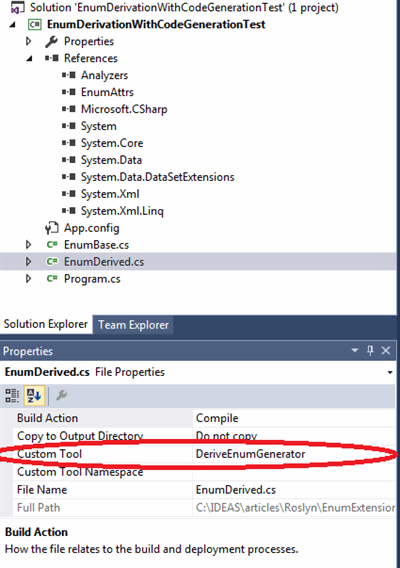The height and width of the screenshot is (568, 400).
Task: Expand the EnumDerived.cs node
Action: click(x=28, y=262)
